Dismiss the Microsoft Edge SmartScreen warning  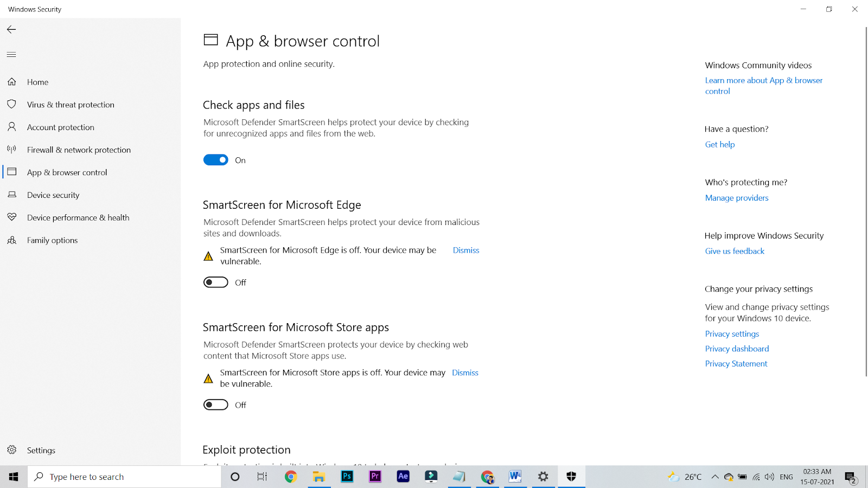click(x=466, y=250)
